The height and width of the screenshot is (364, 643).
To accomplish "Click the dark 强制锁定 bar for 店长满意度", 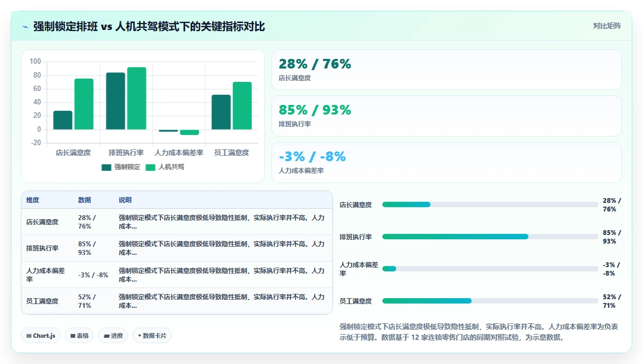I will coord(63,120).
